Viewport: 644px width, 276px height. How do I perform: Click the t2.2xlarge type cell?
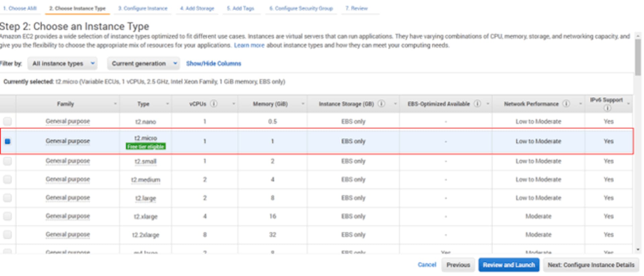tap(146, 235)
